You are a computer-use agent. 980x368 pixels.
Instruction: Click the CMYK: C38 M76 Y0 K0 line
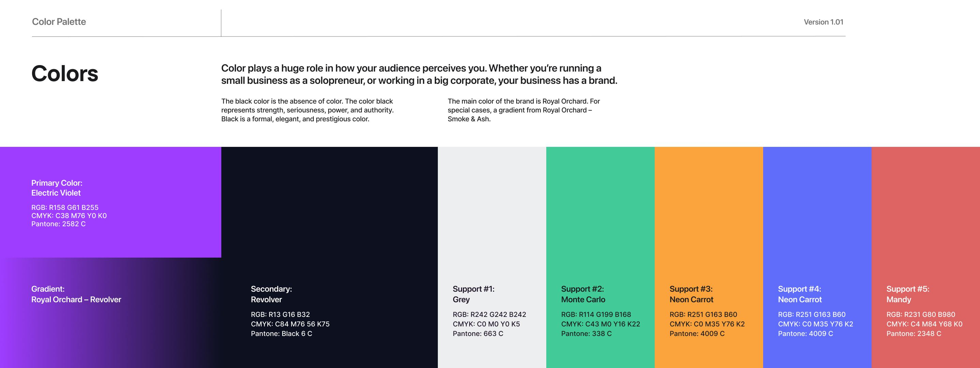click(69, 216)
